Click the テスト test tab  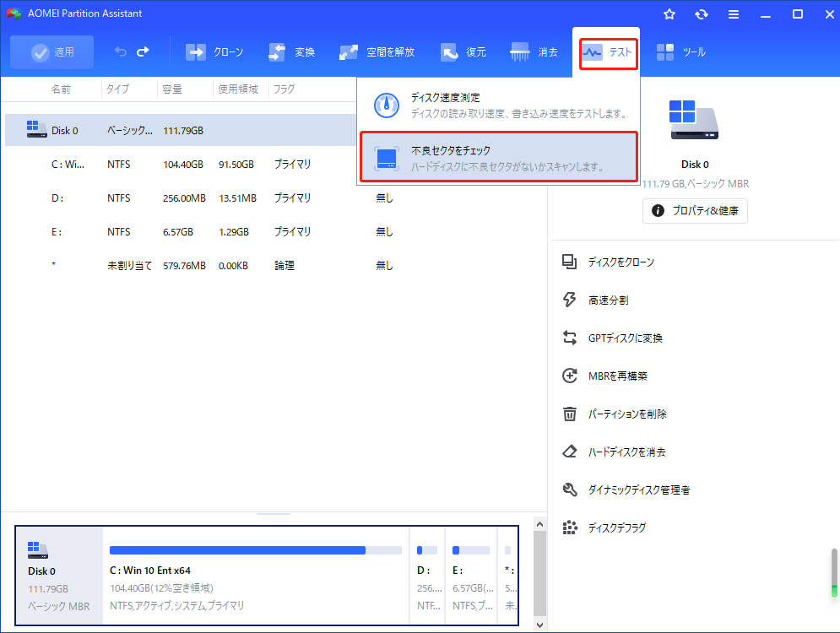click(x=608, y=53)
